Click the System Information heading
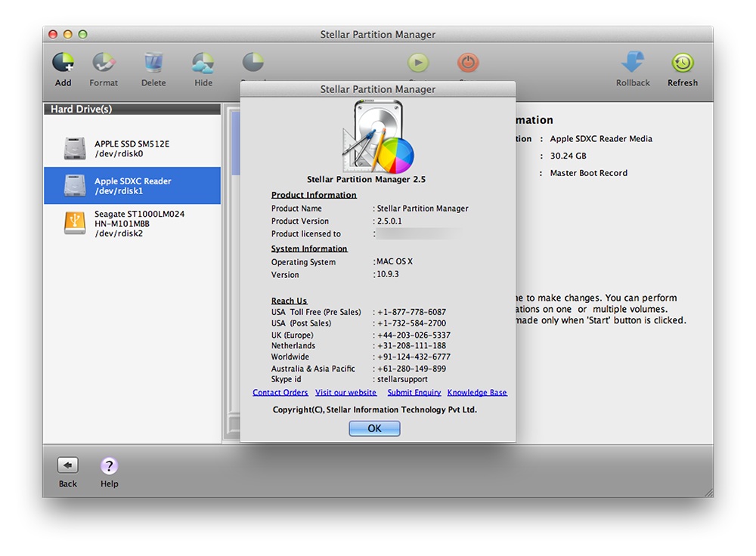756x556 pixels. click(309, 249)
